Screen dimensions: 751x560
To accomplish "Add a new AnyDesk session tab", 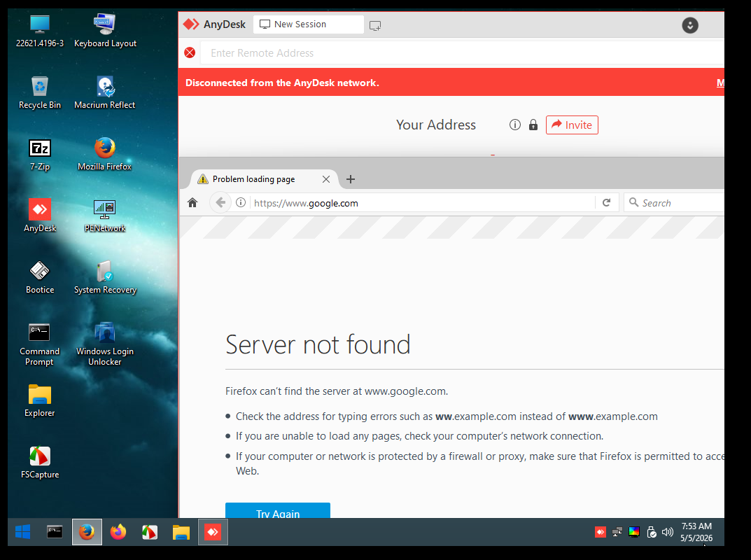I will pyautogui.click(x=375, y=25).
